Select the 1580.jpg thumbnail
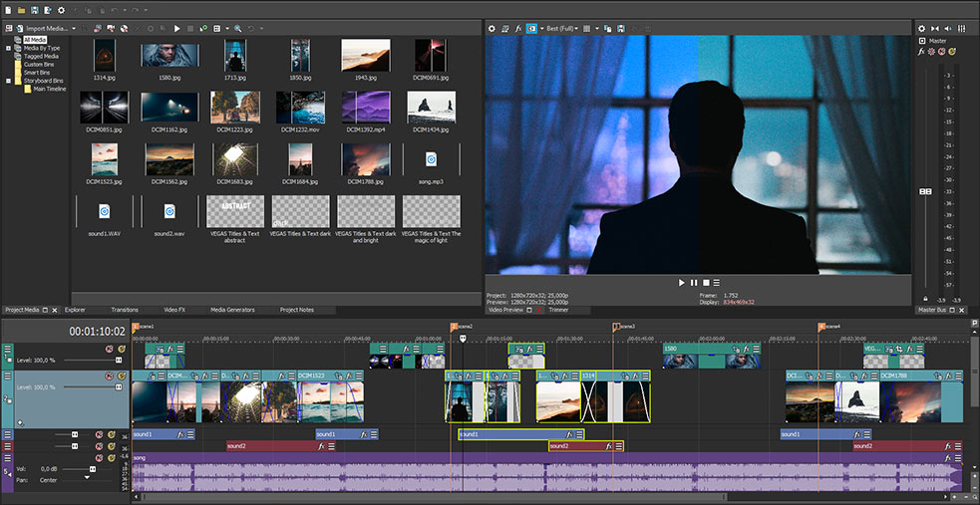Screen dimensions: 980x505 [x=170, y=56]
